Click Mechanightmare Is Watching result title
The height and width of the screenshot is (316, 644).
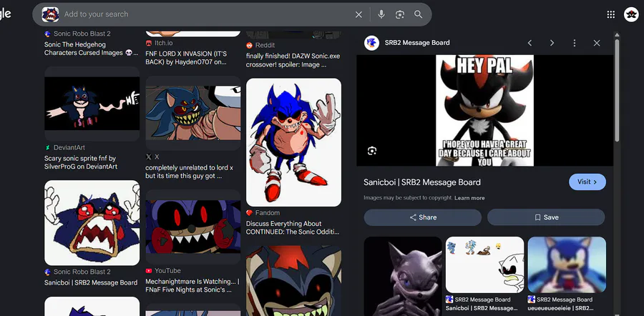(192, 286)
